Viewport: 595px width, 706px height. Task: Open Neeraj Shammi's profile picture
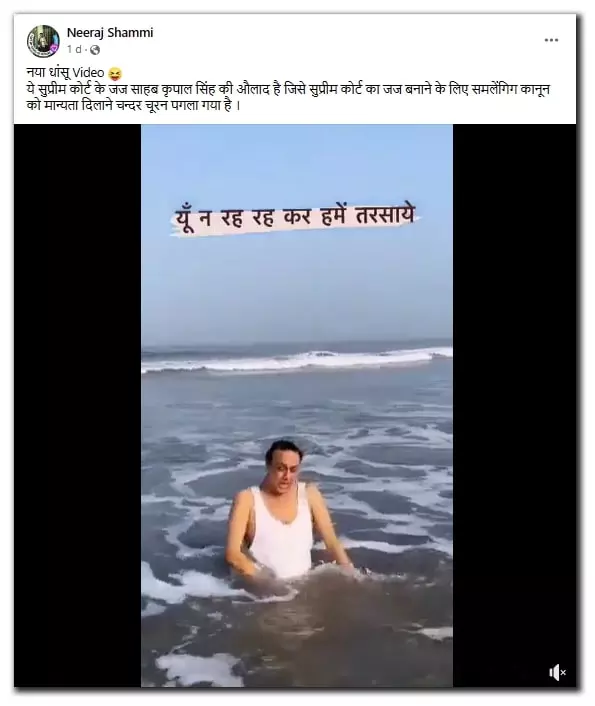point(43,41)
